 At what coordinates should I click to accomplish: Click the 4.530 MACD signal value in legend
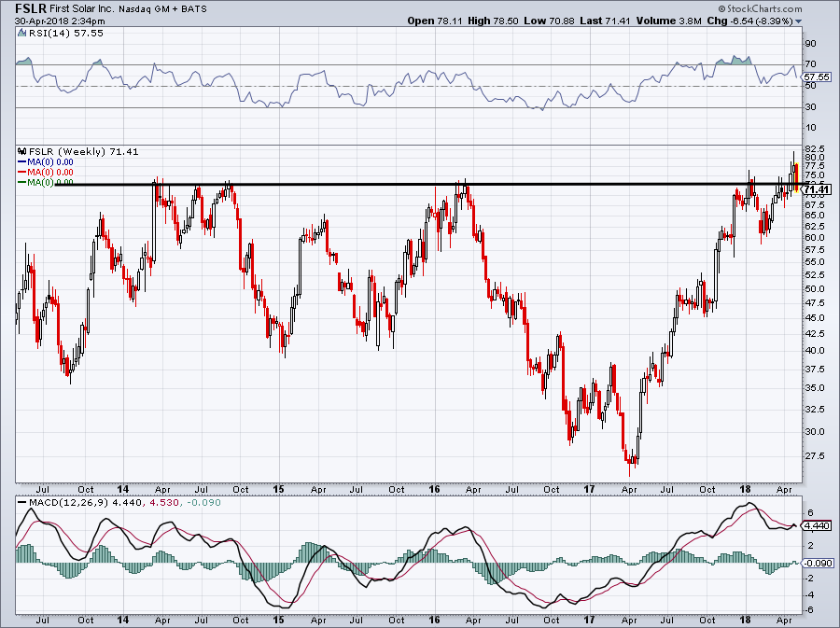pyautogui.click(x=163, y=502)
